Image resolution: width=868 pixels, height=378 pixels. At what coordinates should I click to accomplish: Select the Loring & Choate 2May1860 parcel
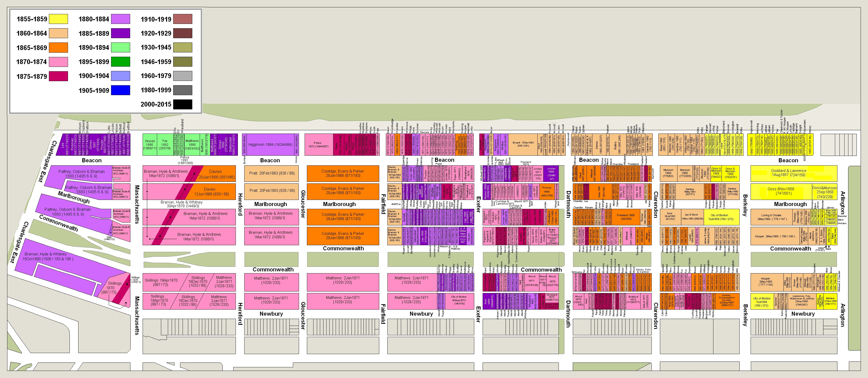[771, 217]
